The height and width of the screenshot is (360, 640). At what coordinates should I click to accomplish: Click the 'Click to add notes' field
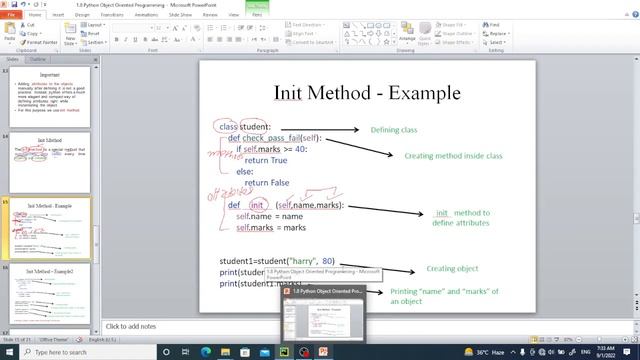[367, 326]
